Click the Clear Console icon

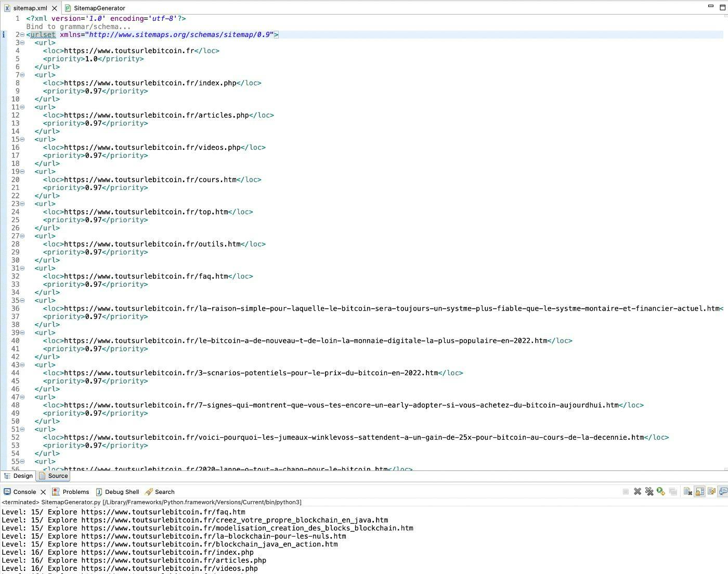click(x=687, y=492)
